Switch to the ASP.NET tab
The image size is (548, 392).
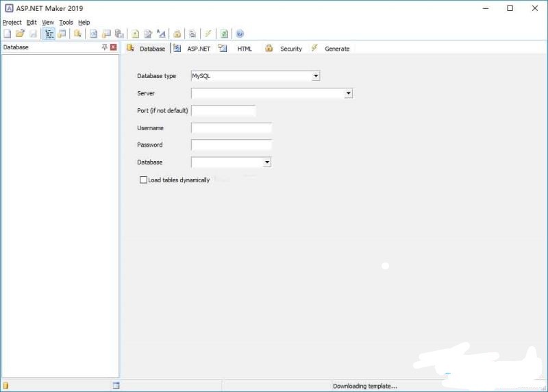[x=192, y=48]
